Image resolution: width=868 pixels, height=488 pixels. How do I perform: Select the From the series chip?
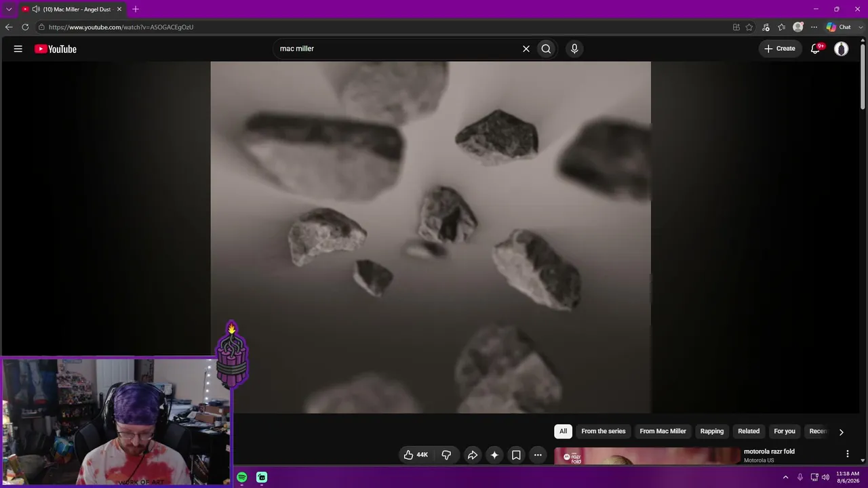click(x=604, y=431)
